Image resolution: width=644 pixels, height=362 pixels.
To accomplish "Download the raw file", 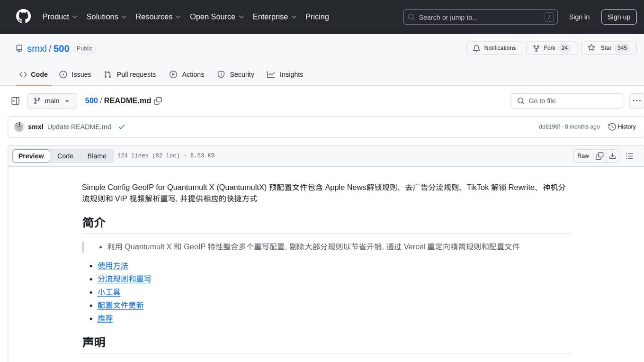I will (x=612, y=156).
